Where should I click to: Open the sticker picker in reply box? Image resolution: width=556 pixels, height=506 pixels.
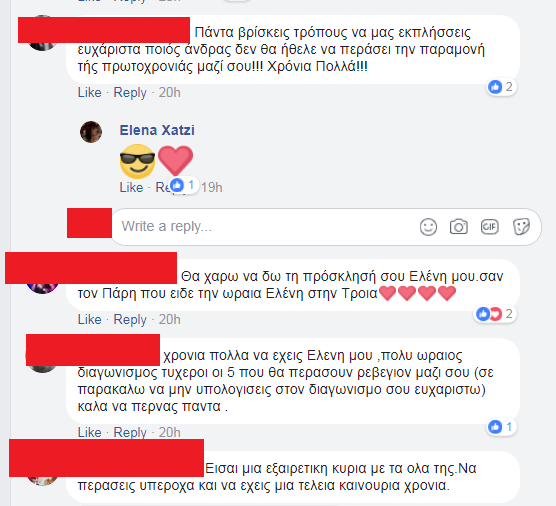tap(521, 227)
